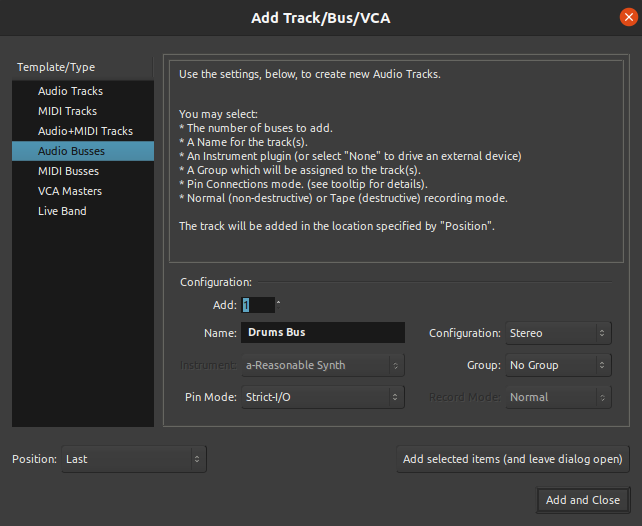Select VCA Masters type
642x526 pixels.
click(x=70, y=191)
